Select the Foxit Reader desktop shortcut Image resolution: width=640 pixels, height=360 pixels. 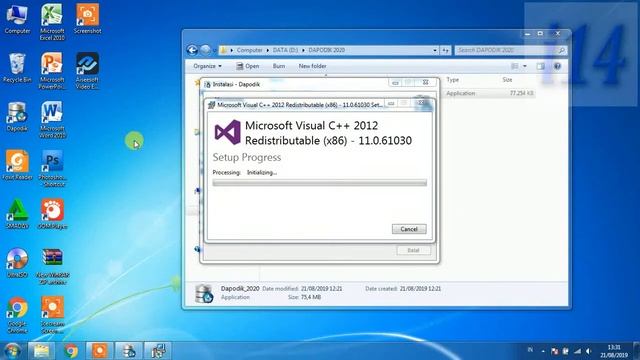pyautogui.click(x=17, y=165)
